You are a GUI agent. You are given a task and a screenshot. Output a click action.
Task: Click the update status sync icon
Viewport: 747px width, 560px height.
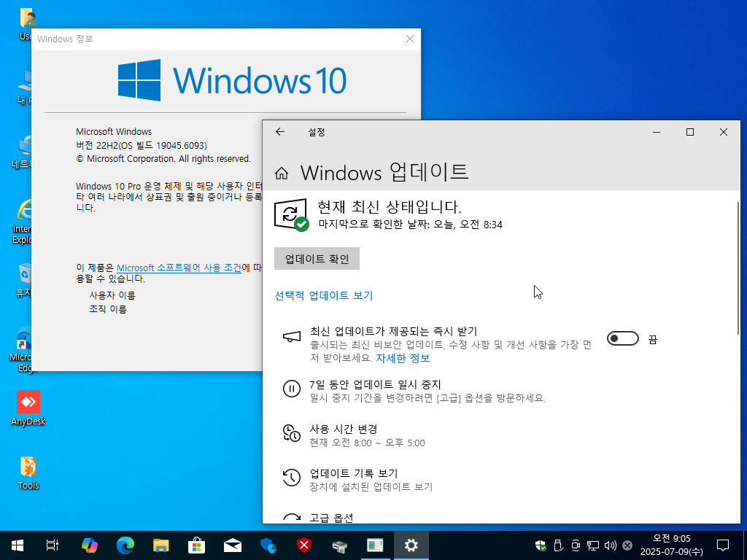(291, 215)
